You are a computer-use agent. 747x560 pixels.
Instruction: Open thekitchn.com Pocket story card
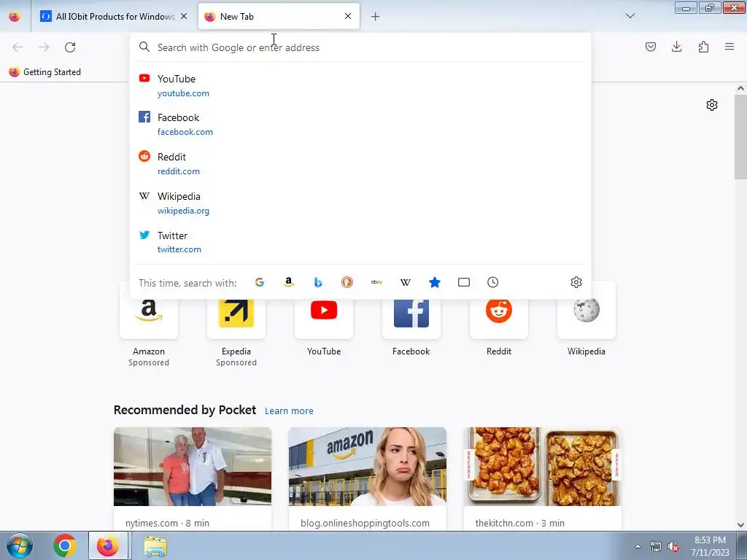[543, 478]
